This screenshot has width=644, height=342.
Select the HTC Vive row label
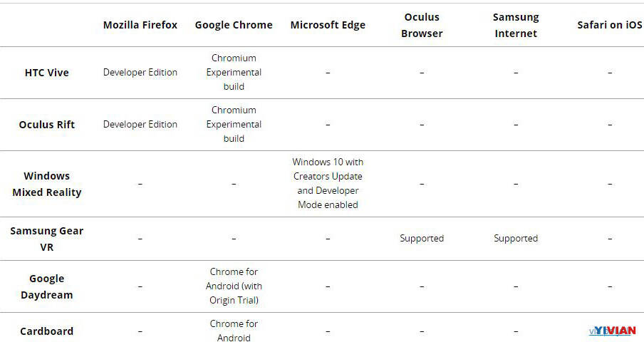coord(47,73)
